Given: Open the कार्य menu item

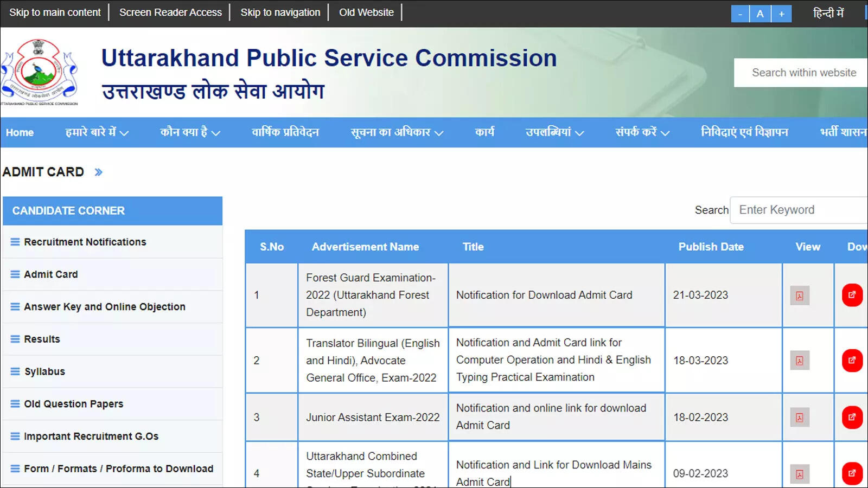Looking at the screenshot, I should (484, 132).
